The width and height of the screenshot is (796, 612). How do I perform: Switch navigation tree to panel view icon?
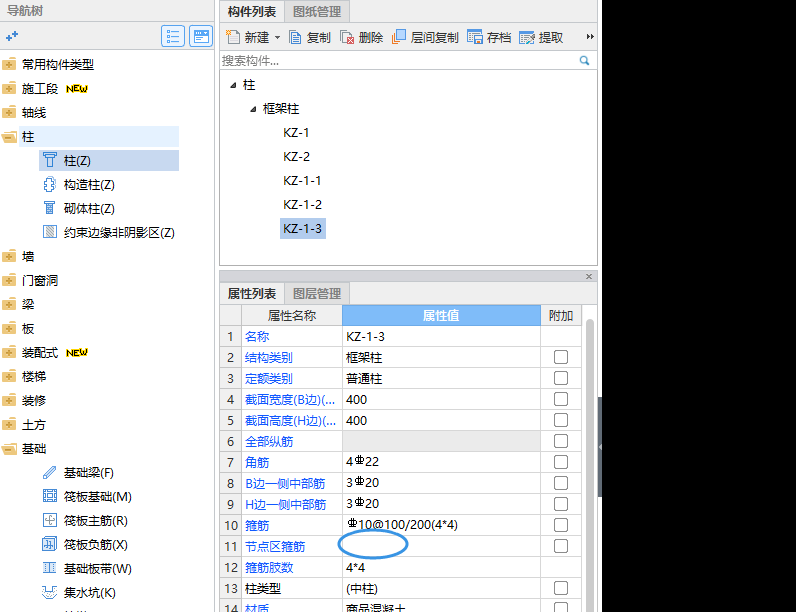201,36
